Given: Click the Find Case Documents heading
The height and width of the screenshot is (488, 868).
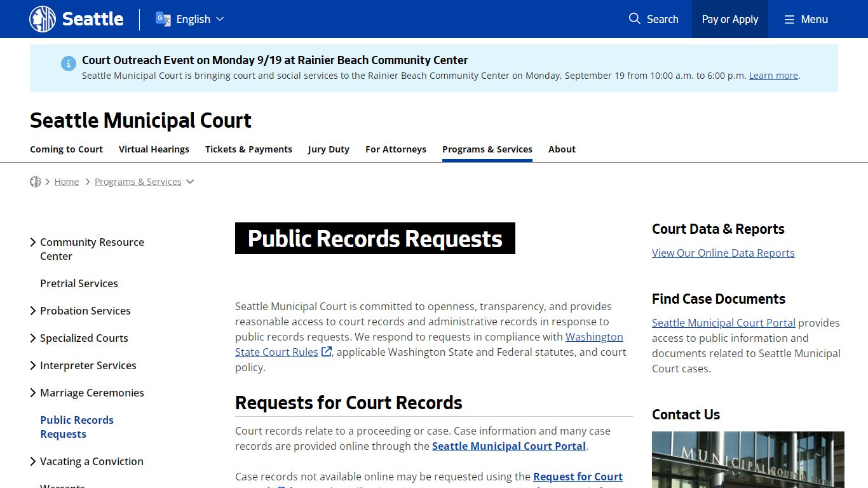Looking at the screenshot, I should 719,299.
